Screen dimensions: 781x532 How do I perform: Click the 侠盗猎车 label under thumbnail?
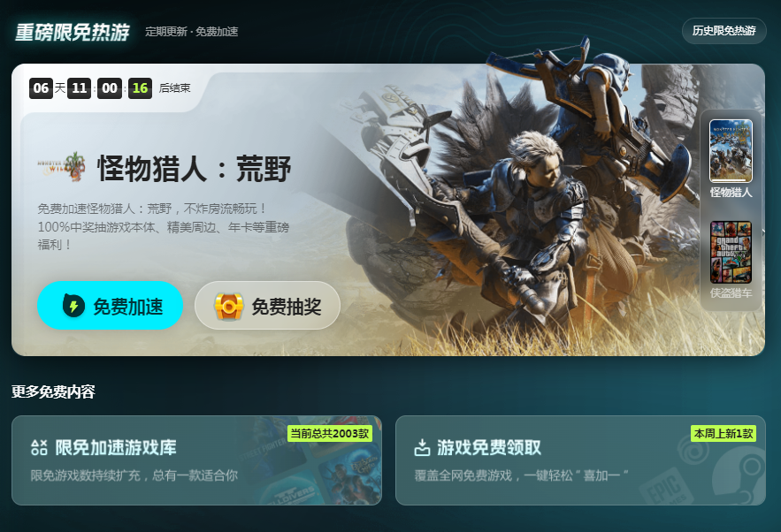click(x=731, y=293)
